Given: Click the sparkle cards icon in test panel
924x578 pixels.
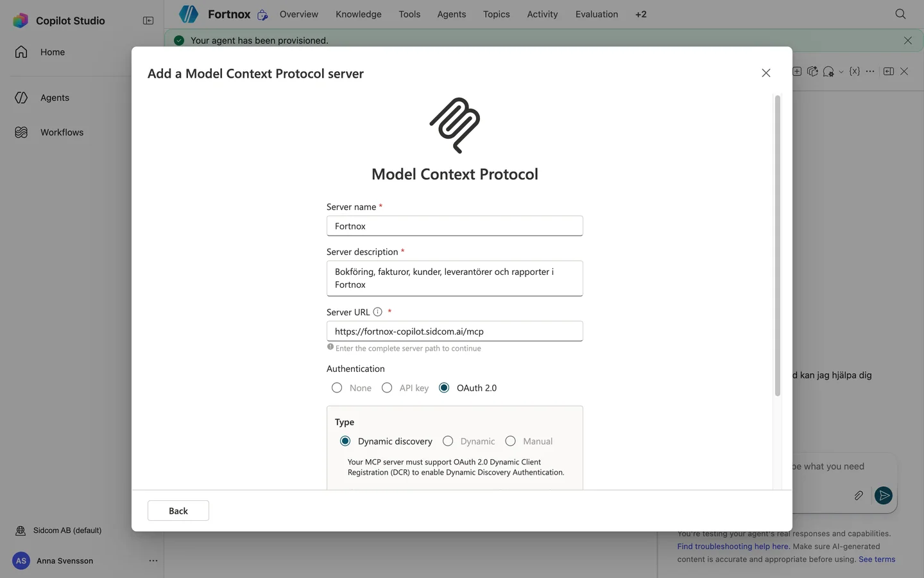Looking at the screenshot, I should 812,71.
